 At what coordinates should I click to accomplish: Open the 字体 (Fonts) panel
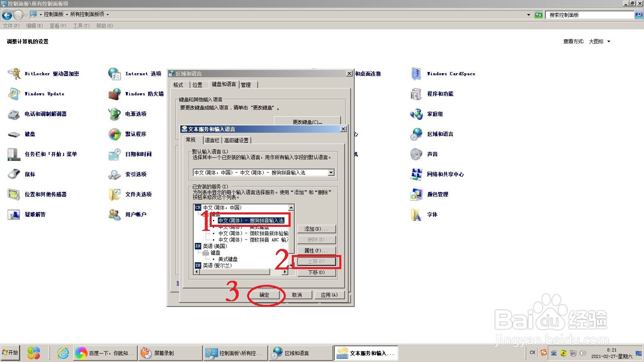pyautogui.click(x=432, y=214)
